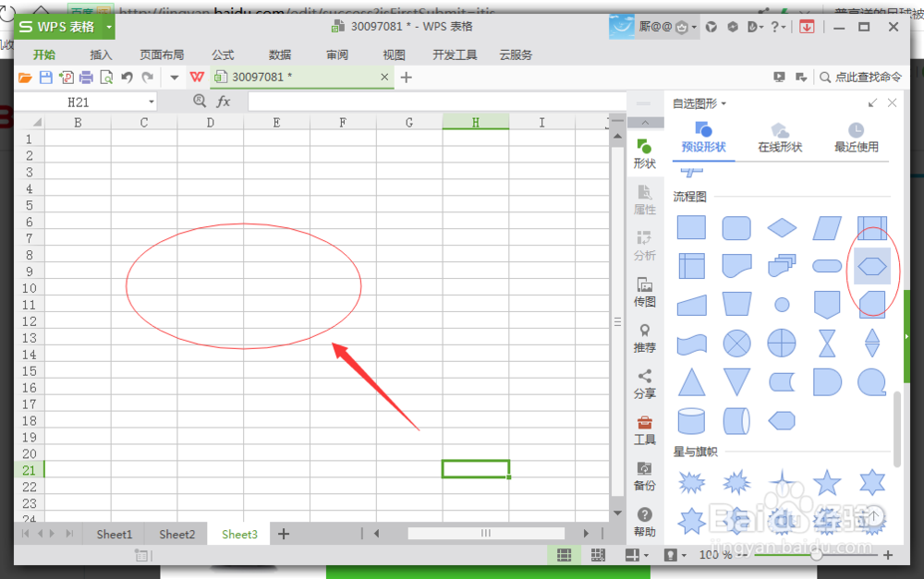
Task: Select the flowchart multi-document shape
Action: [782, 266]
